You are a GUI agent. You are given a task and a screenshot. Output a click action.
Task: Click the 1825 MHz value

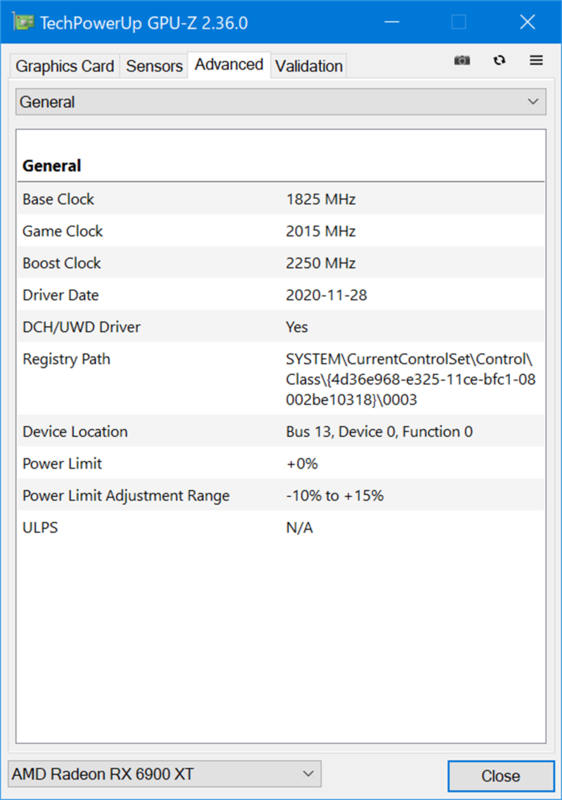321,199
